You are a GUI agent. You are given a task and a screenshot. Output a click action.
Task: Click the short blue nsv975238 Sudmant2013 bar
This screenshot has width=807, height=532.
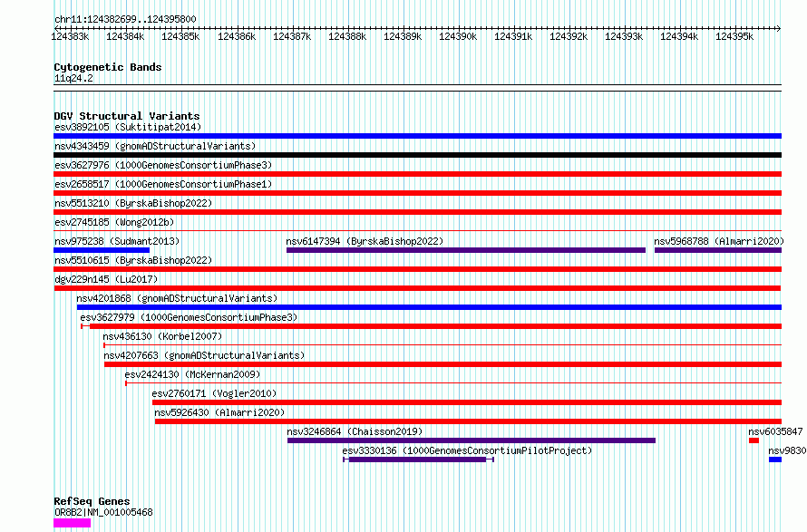[102, 250]
